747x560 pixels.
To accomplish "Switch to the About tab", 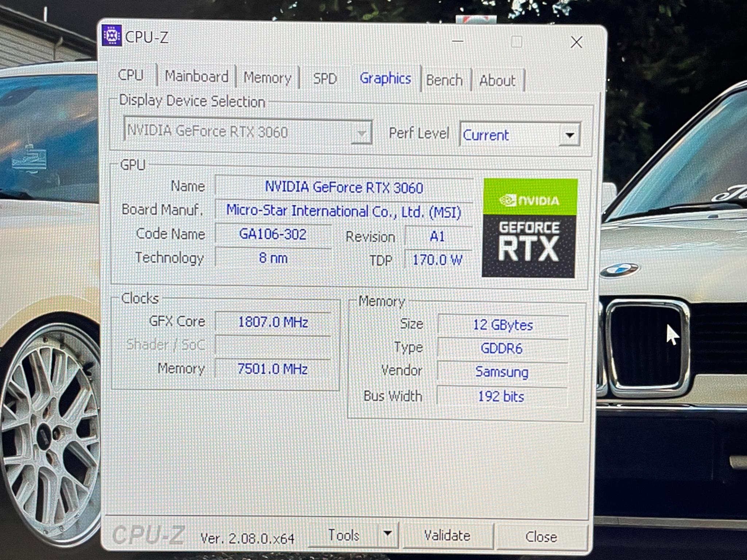I will pyautogui.click(x=498, y=81).
